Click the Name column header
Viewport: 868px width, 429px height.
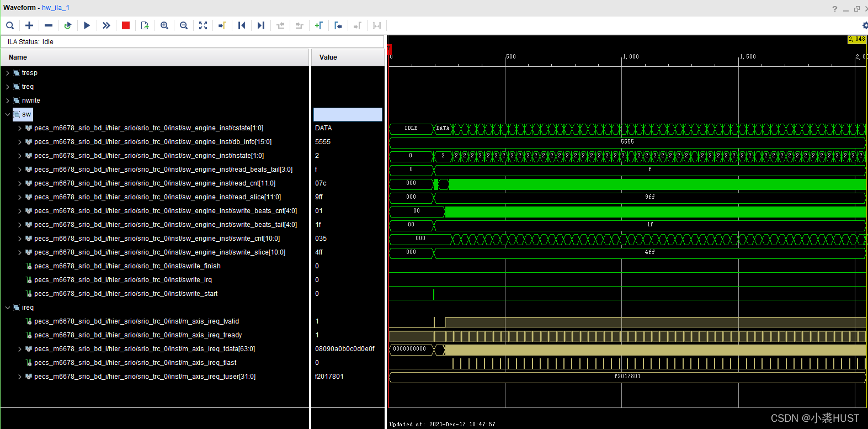tap(155, 57)
